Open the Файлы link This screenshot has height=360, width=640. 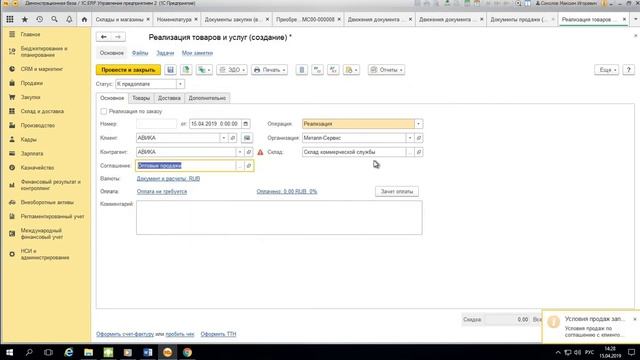tap(140, 53)
